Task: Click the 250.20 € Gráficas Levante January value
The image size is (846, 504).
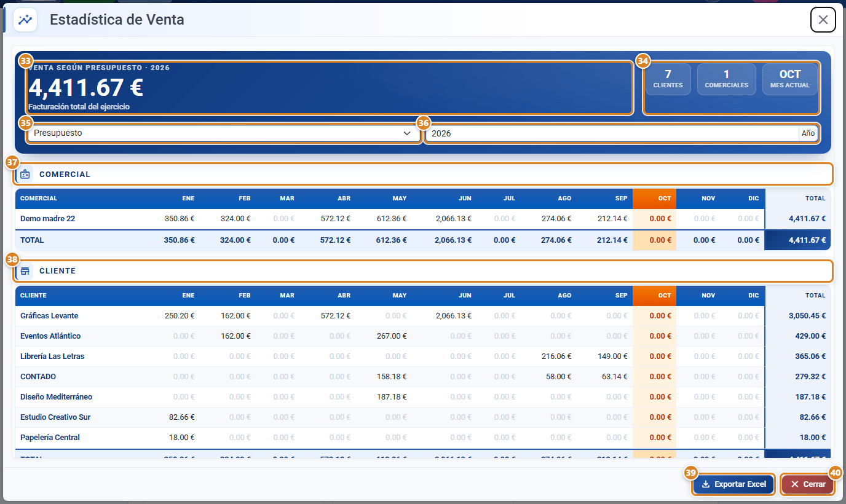Action: (x=180, y=316)
